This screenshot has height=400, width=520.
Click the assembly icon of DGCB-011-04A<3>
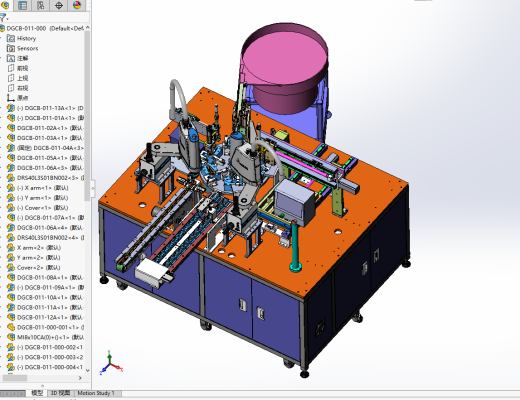pyautogui.click(x=11, y=148)
